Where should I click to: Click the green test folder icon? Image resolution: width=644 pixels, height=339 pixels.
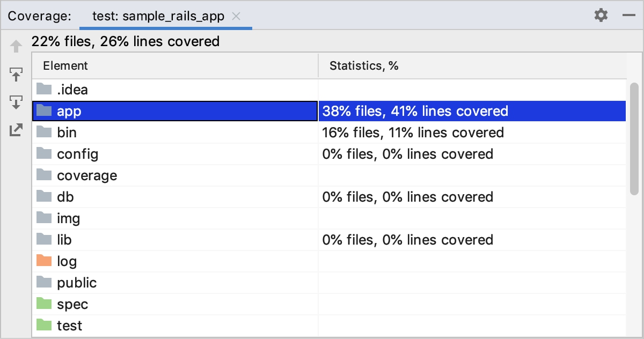coord(45,326)
